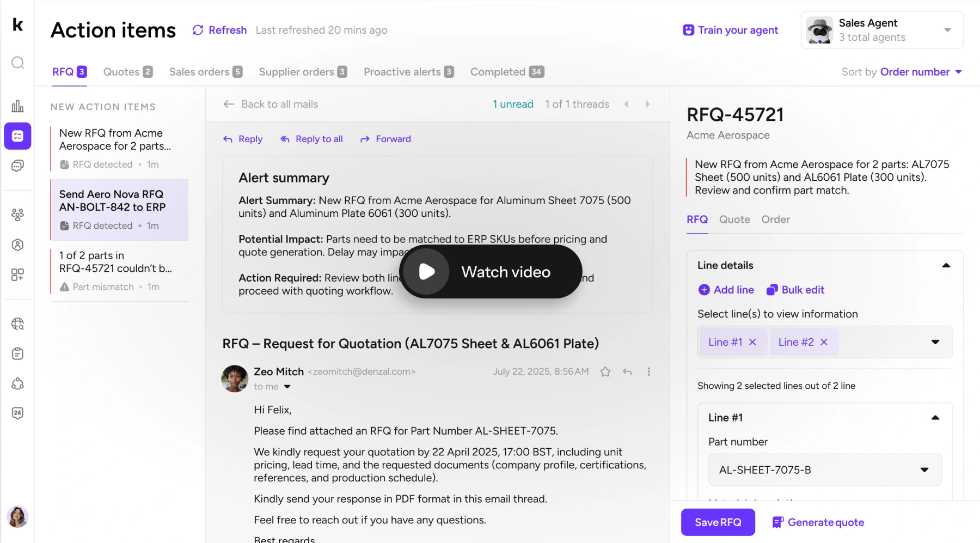Open the email more options menu
Image resolution: width=980 pixels, height=543 pixels.
648,372
